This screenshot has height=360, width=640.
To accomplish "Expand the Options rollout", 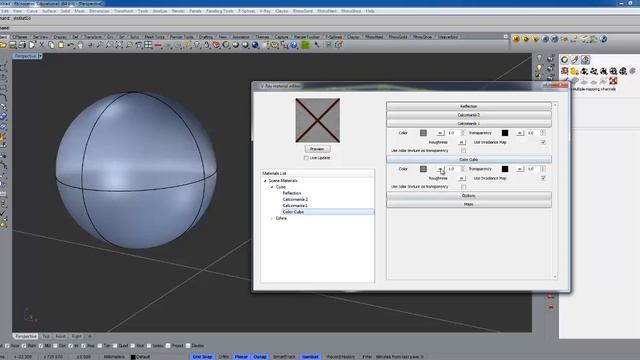I will (x=469, y=196).
